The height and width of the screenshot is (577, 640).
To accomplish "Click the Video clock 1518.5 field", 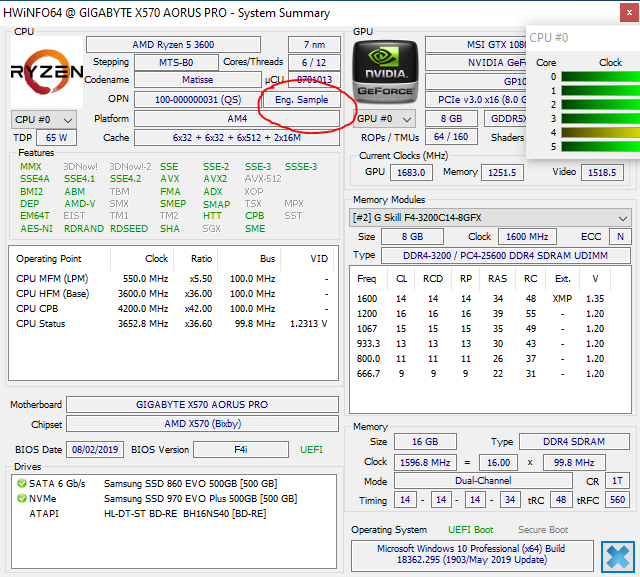I will (602, 173).
